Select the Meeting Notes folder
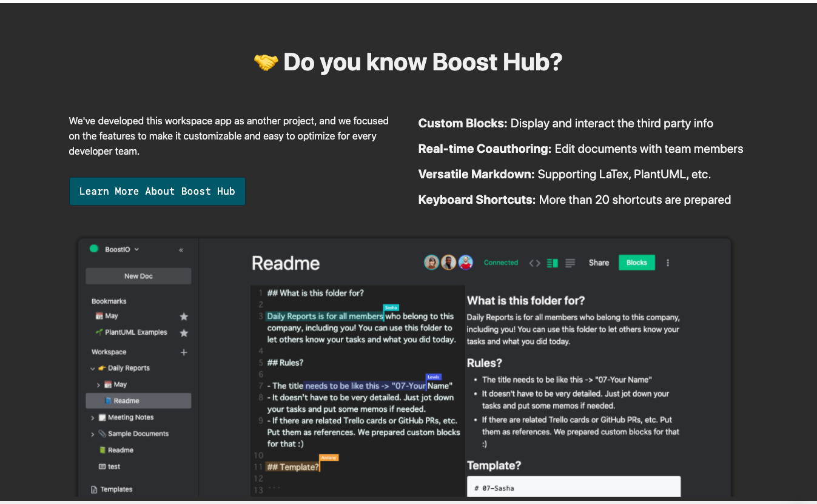The width and height of the screenshot is (817, 504). point(131,417)
